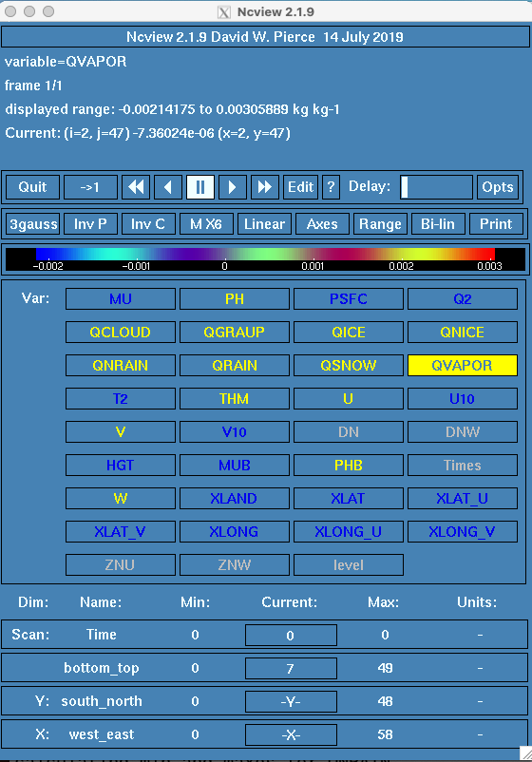Click the fast forward double-arrow button
532x762 pixels.
coord(265,187)
